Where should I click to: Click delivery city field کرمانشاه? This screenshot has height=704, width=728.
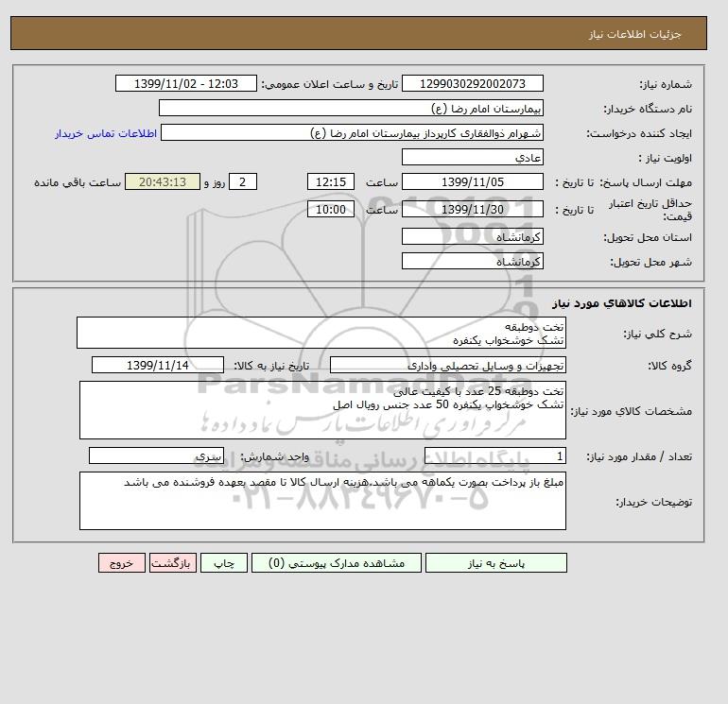(472, 261)
